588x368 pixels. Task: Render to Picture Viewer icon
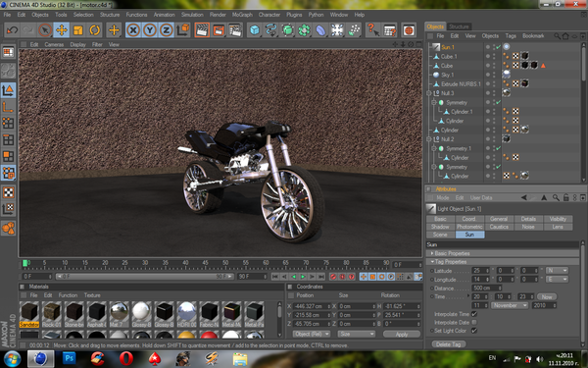tap(219, 30)
